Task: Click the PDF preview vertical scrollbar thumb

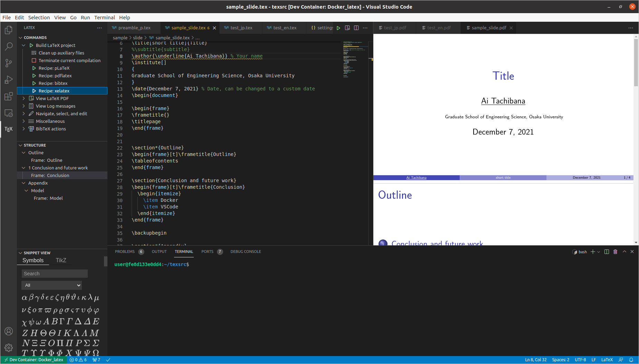Action: coord(636,62)
